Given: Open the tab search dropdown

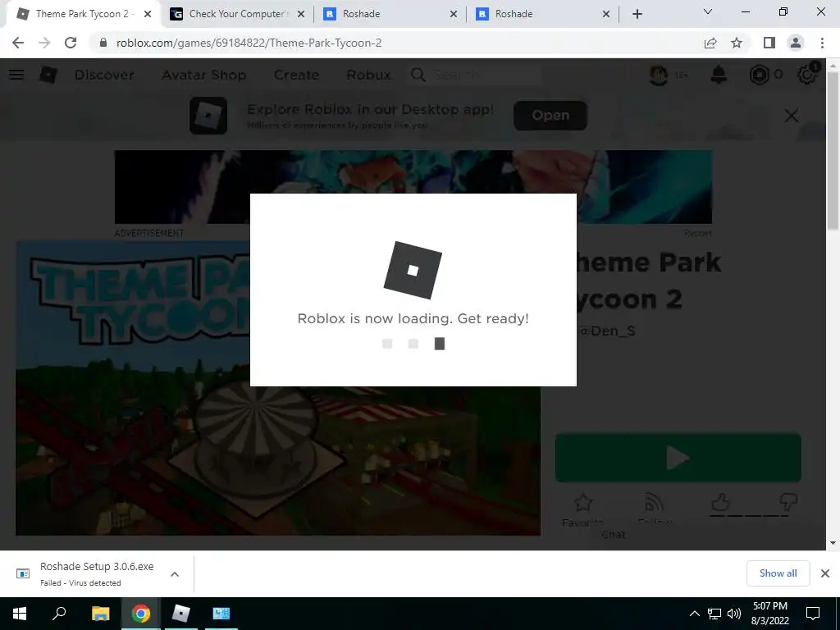Looking at the screenshot, I should click(x=708, y=11).
